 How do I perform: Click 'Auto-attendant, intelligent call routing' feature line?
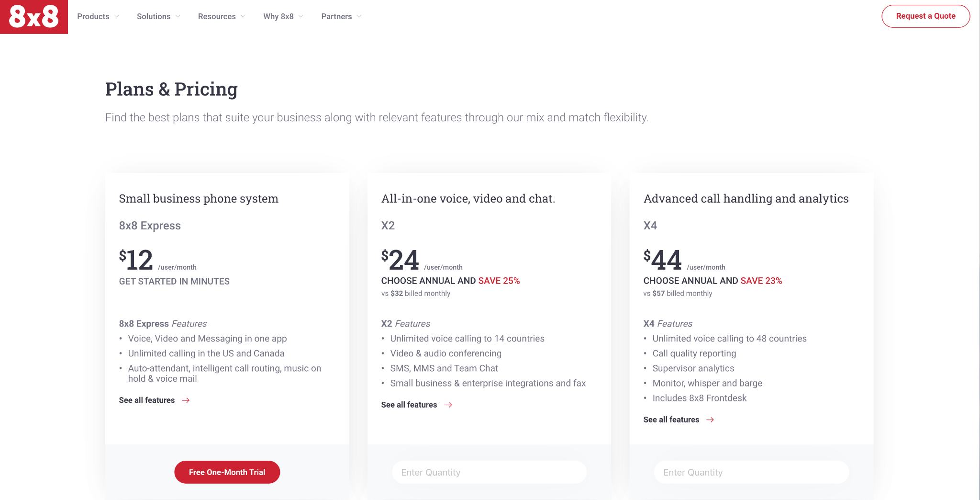pyautogui.click(x=224, y=374)
